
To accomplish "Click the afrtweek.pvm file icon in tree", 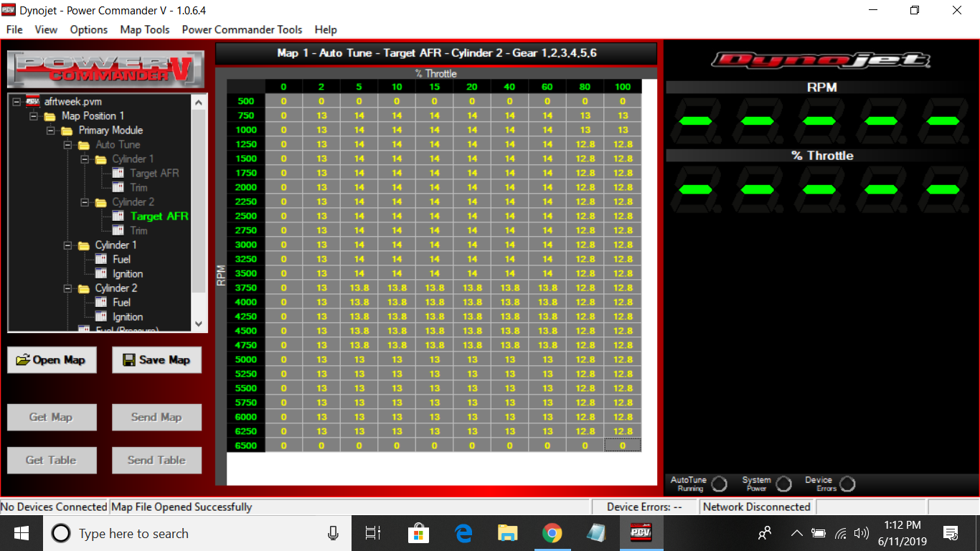I will tap(32, 101).
